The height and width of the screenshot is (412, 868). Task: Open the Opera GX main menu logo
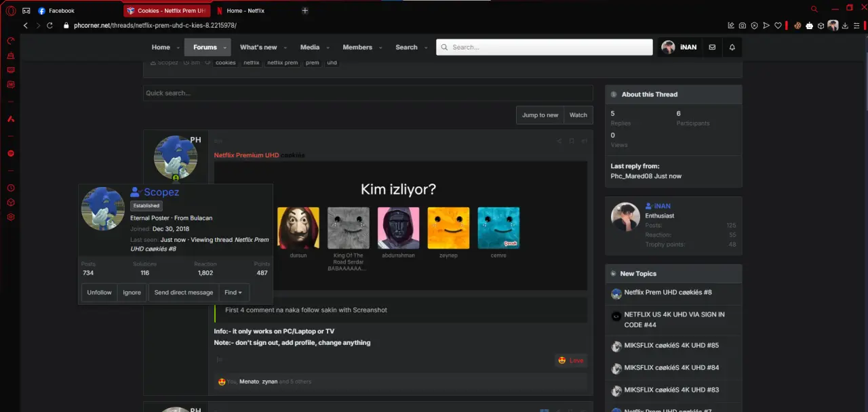tap(11, 10)
